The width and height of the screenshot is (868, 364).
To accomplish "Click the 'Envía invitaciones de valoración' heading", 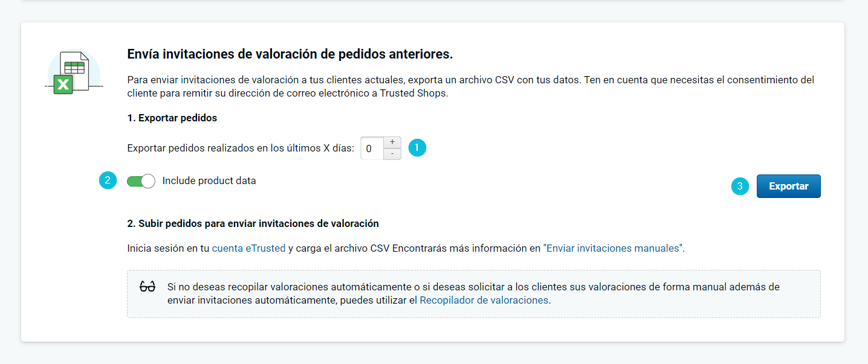I will pyautogui.click(x=290, y=54).
